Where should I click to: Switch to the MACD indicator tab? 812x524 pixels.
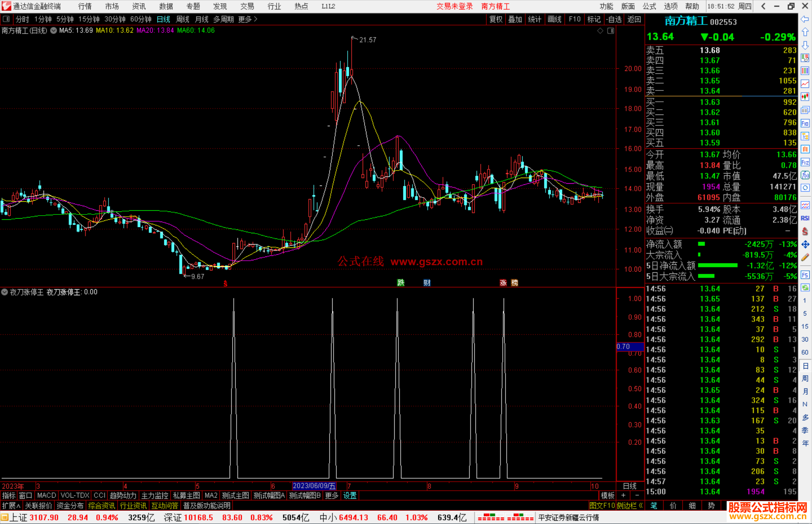[x=47, y=495]
